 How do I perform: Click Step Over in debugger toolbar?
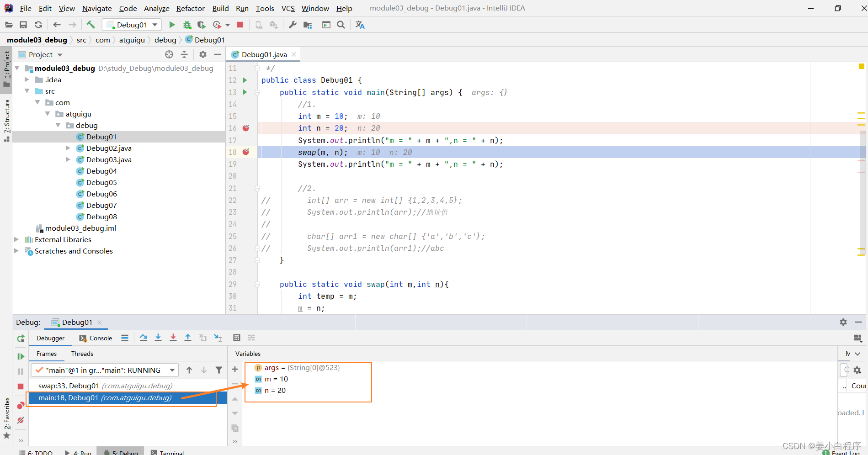[144, 338]
